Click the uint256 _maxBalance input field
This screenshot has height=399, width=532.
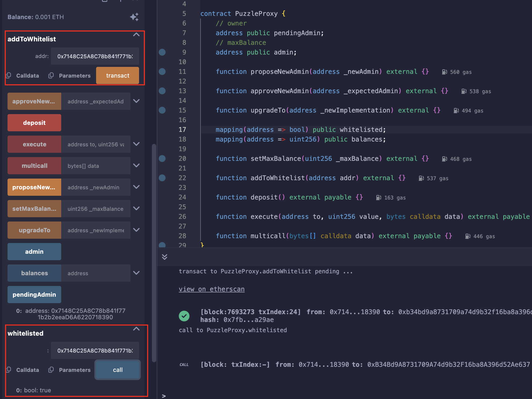click(x=96, y=209)
